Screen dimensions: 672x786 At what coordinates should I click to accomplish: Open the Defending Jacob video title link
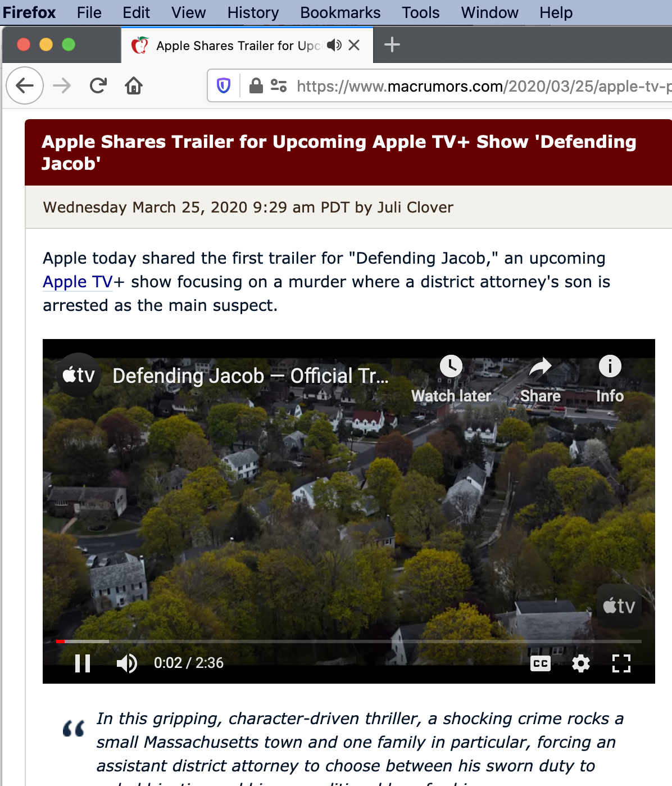[x=251, y=376]
